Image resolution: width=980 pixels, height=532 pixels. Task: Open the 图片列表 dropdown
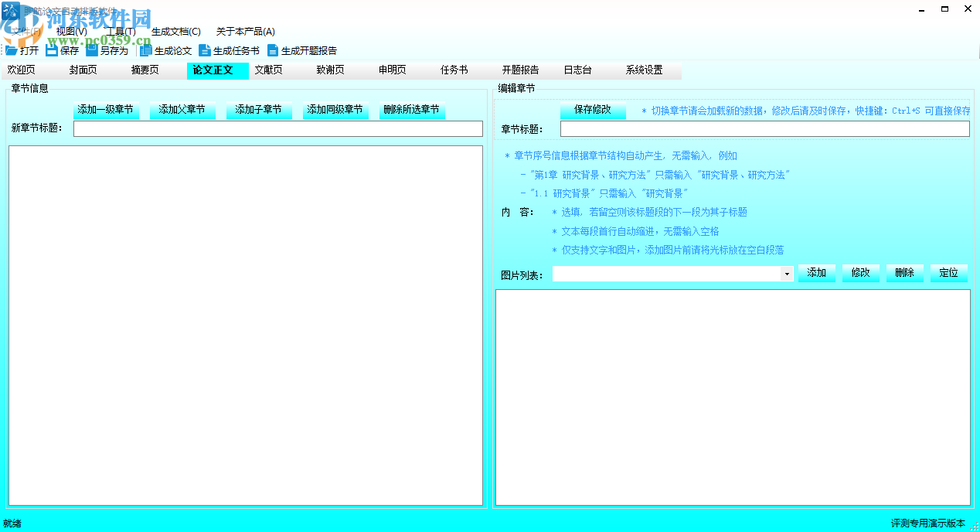[787, 273]
